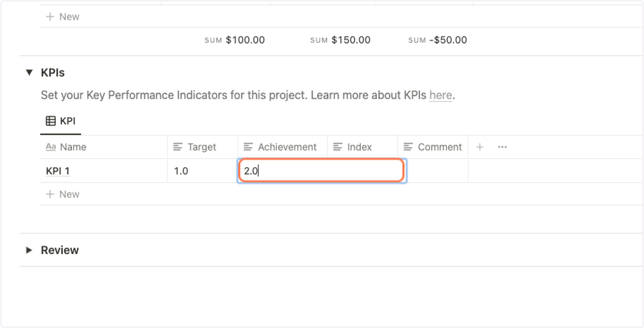Click the text-type icon beside Achievement
This screenshot has width=644, height=328.
click(248, 147)
